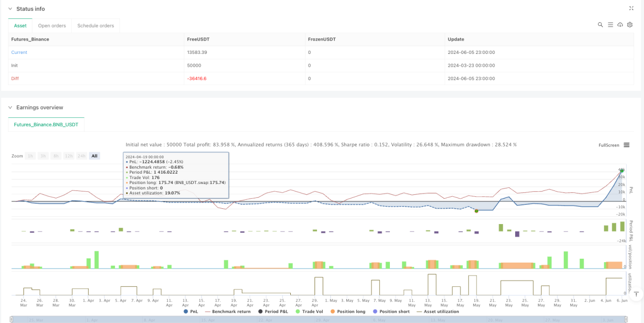Select the Futures_Binance.BNB_USDT tab

tap(47, 125)
